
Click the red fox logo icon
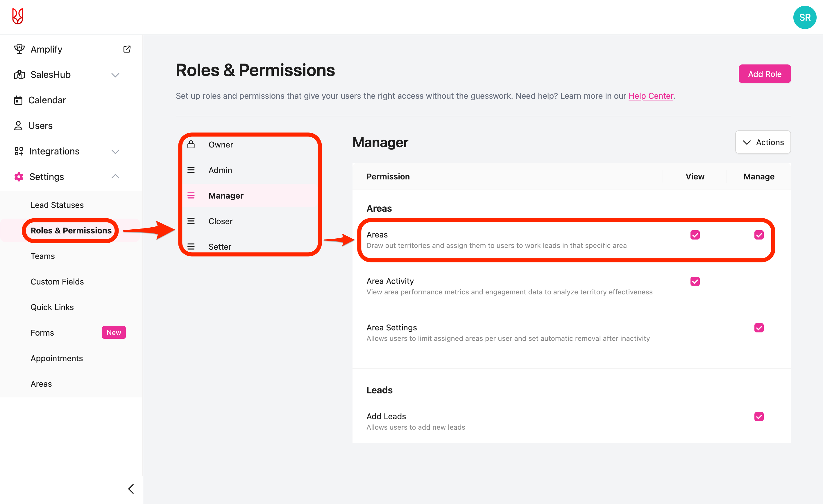coord(18,16)
